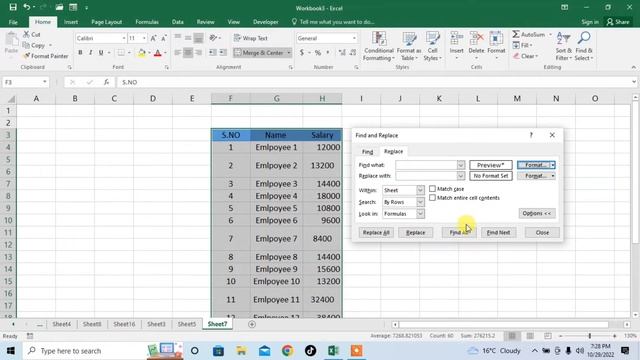Open the Formulas ribbon tab

point(147,22)
